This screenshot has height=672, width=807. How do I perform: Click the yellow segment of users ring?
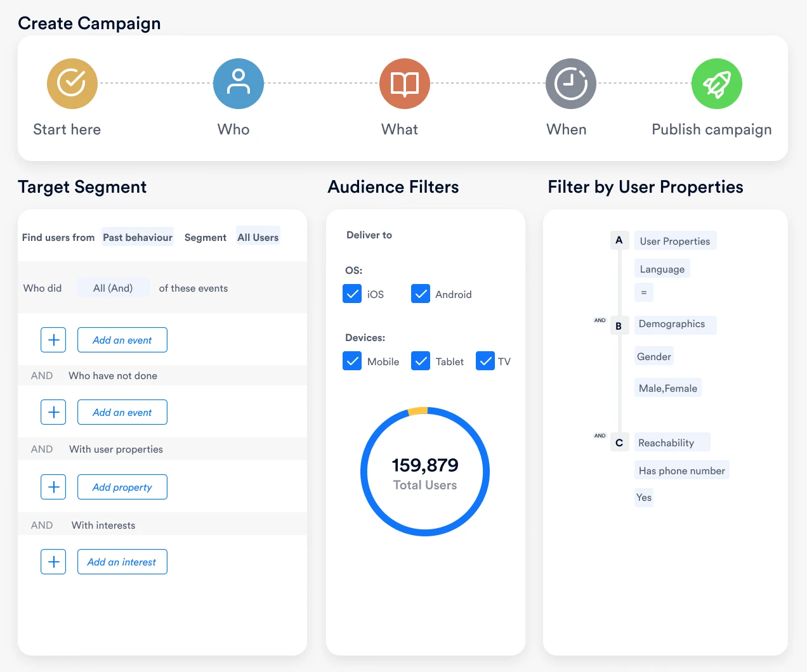[x=417, y=411]
